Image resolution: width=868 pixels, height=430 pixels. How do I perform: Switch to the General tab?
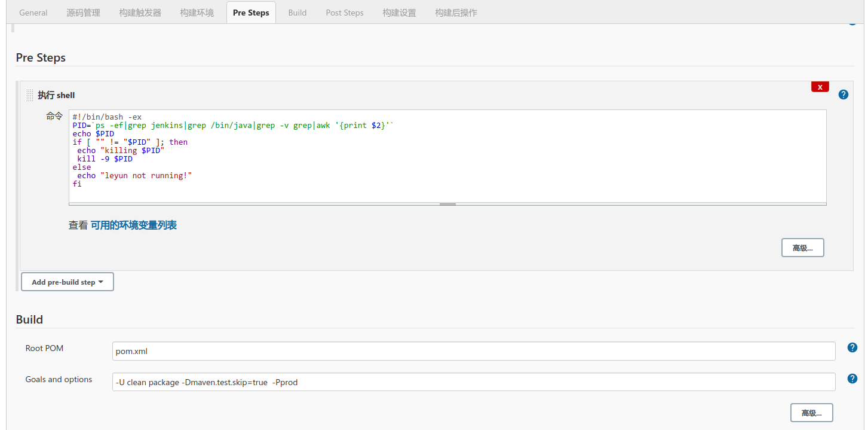33,13
